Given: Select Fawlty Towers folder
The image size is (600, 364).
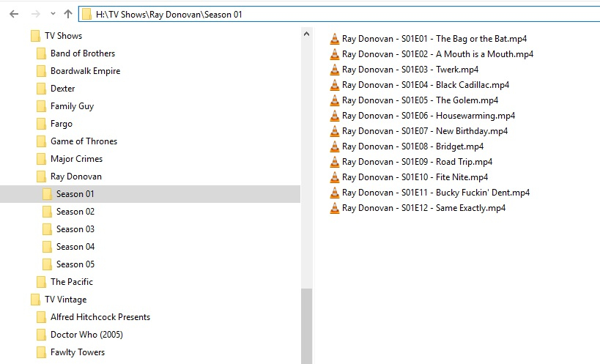Looking at the screenshot, I should tap(78, 352).
